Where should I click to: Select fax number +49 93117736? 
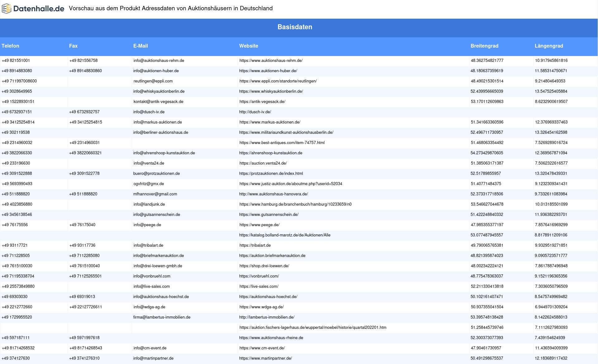coord(82,245)
